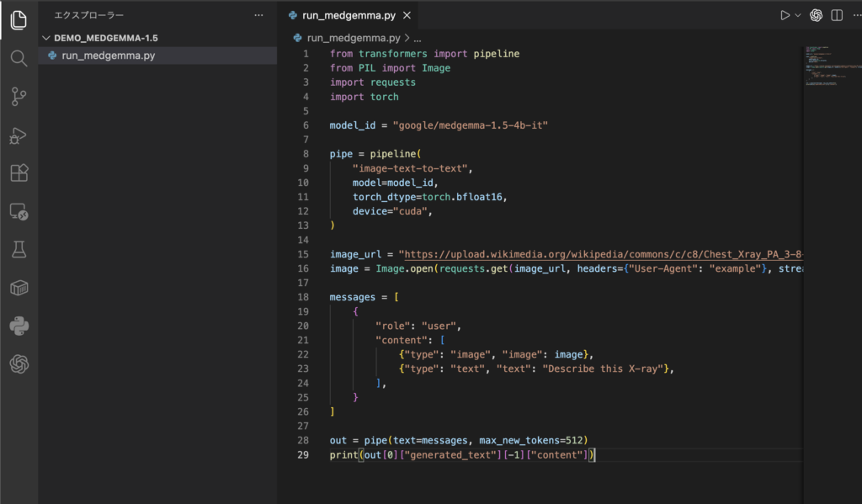
Task: Open the Search view in activity bar
Action: coord(19,58)
